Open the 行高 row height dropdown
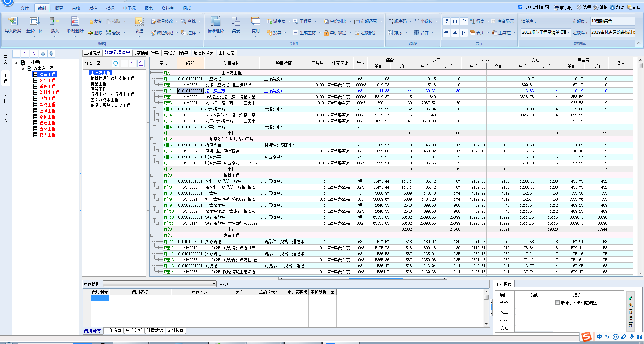This screenshot has height=344, width=644. click(x=488, y=21)
